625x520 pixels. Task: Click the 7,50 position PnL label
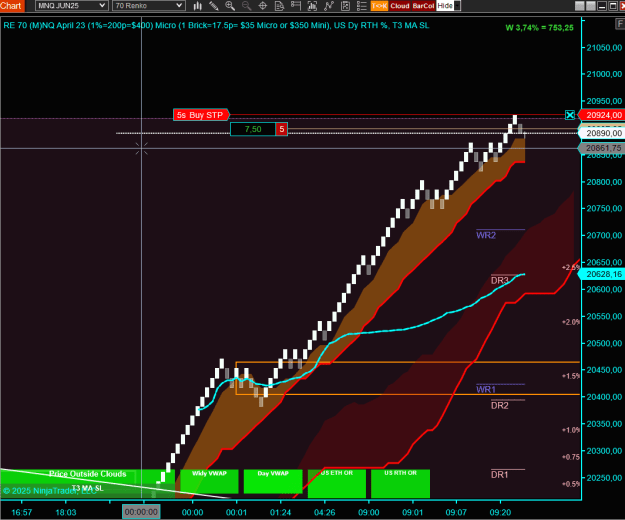click(x=253, y=129)
